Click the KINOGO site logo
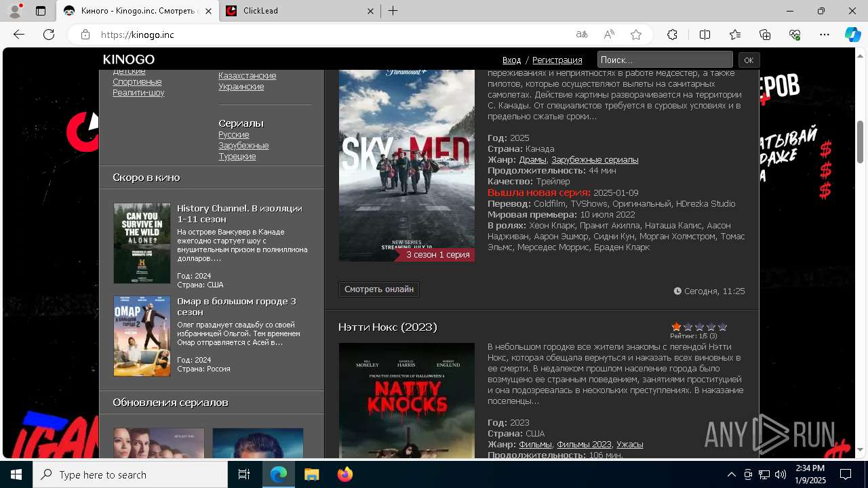 pyautogui.click(x=129, y=60)
